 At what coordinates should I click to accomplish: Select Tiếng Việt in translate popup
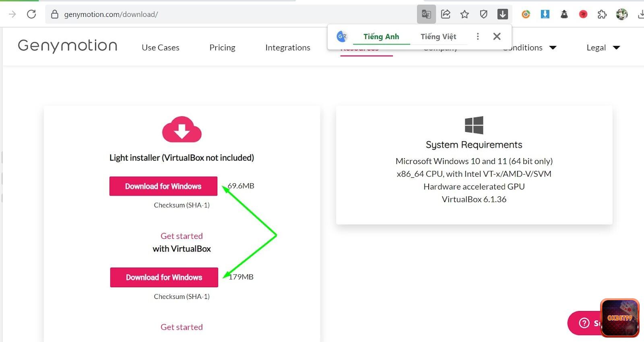[x=438, y=37]
